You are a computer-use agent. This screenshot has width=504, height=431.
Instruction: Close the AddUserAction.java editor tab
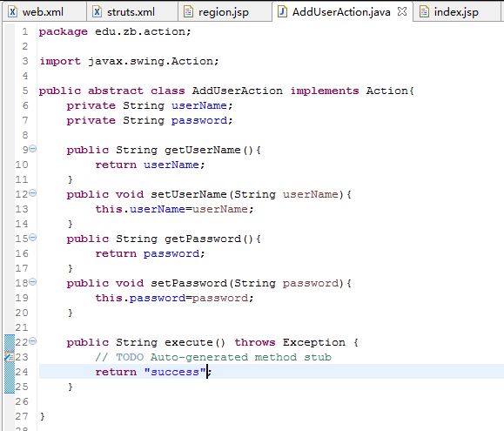tap(402, 12)
